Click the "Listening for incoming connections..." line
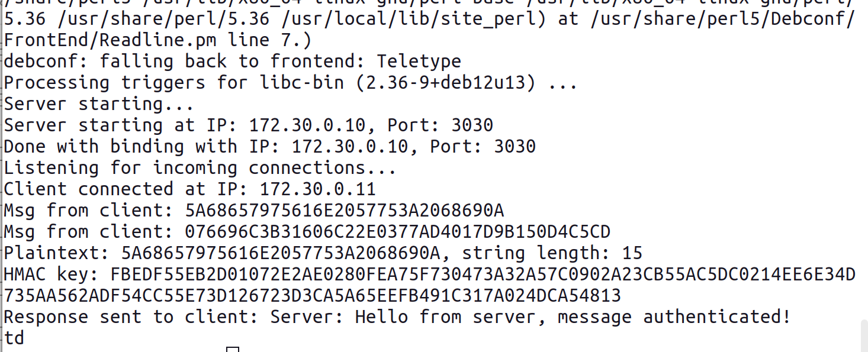868x352 pixels. tap(200, 168)
